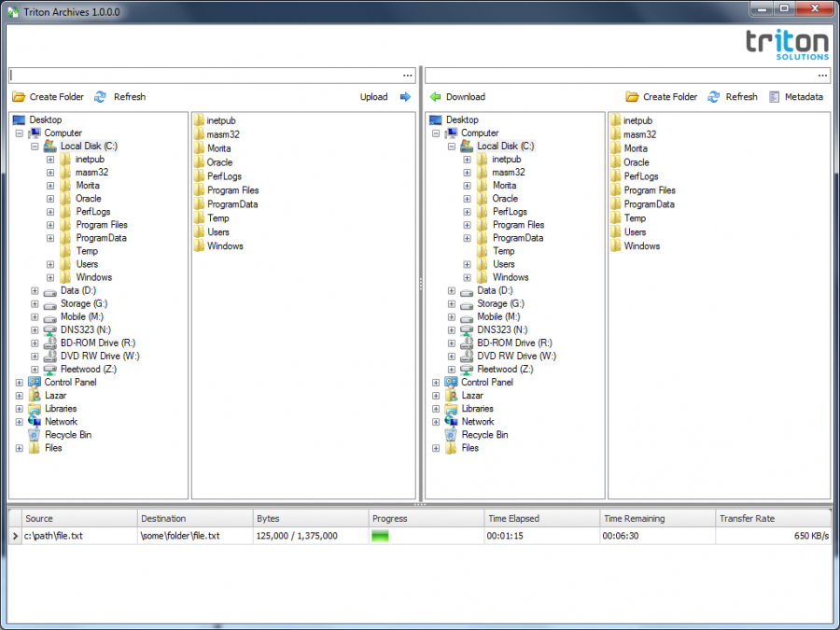The image size is (840, 630).
Task: Click the right pane Create Folder icon
Action: point(632,97)
